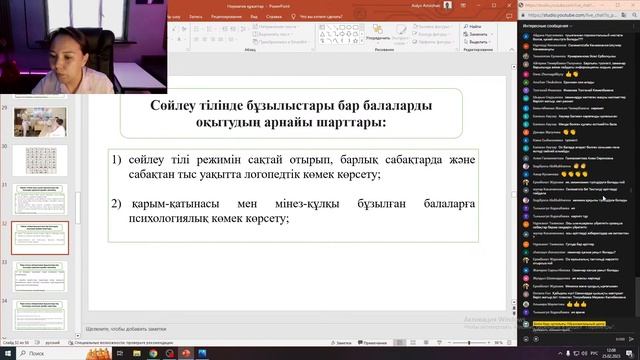The image size is (640, 360).
Task: Increase the list indent level
Action: [233, 29]
